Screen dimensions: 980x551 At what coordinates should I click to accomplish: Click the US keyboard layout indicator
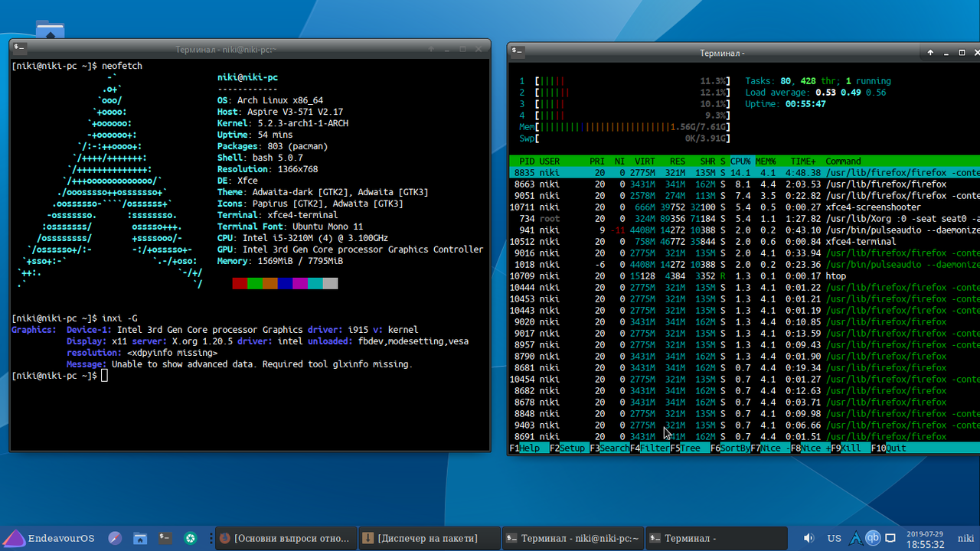pos(835,538)
